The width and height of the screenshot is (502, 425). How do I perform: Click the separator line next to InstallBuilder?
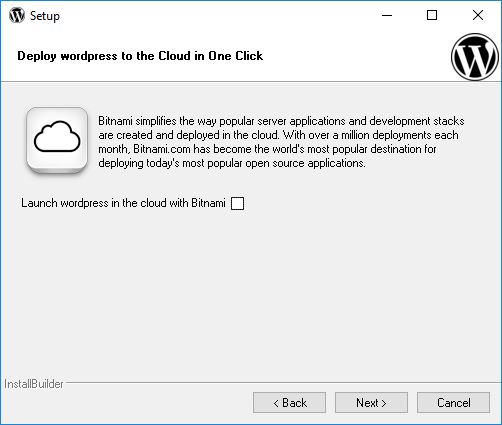coord(282,383)
